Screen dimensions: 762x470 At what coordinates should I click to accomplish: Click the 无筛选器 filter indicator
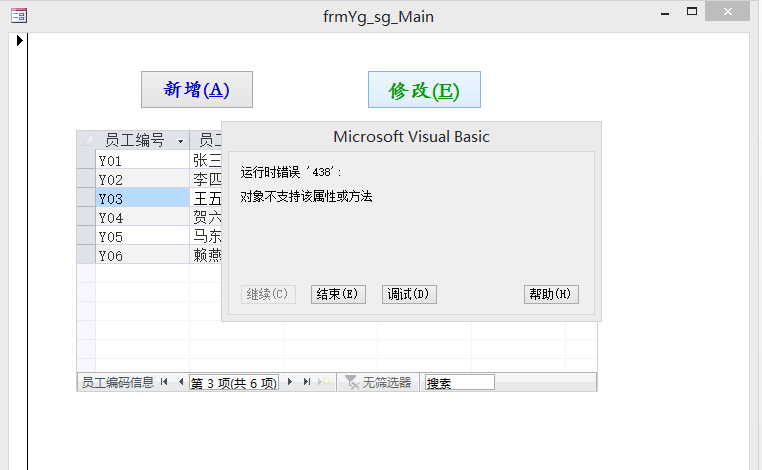[377, 382]
